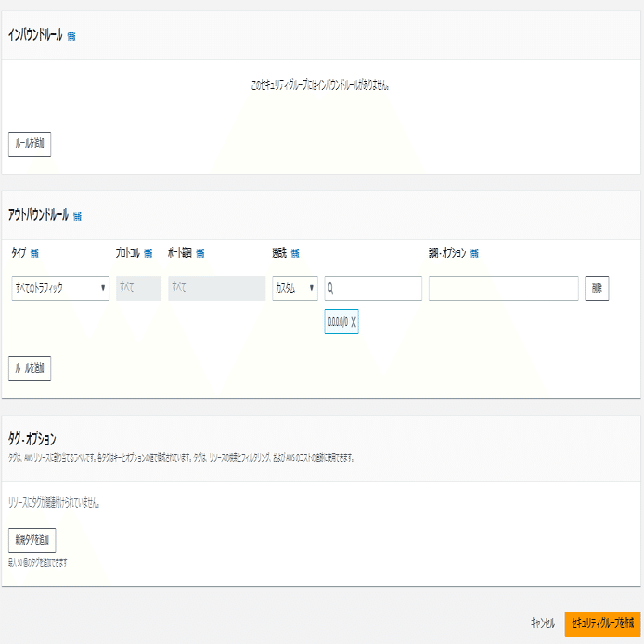Click the リソースにタグが関連付けられていません text
Image resolution: width=644 pixels, height=644 pixels.
(54, 503)
